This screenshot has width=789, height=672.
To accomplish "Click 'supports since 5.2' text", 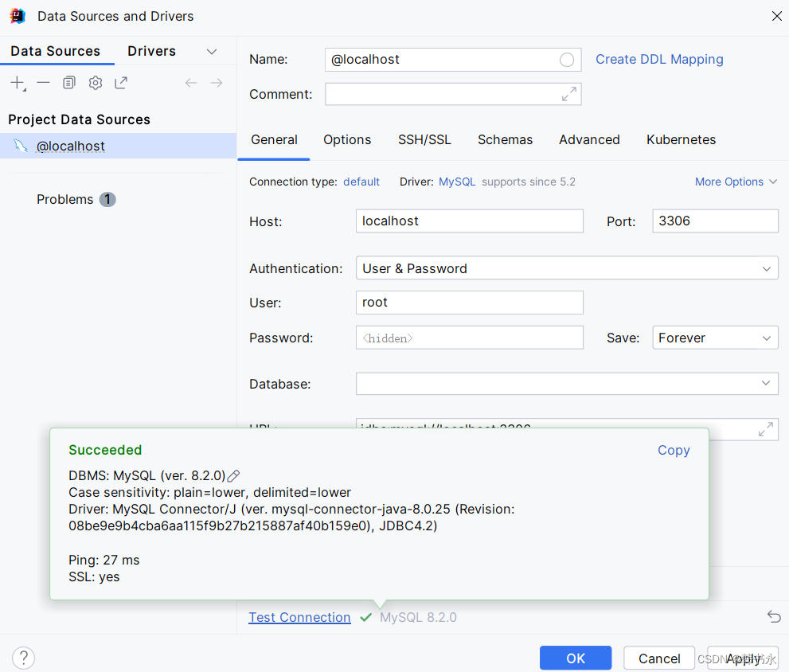I will [x=529, y=182].
